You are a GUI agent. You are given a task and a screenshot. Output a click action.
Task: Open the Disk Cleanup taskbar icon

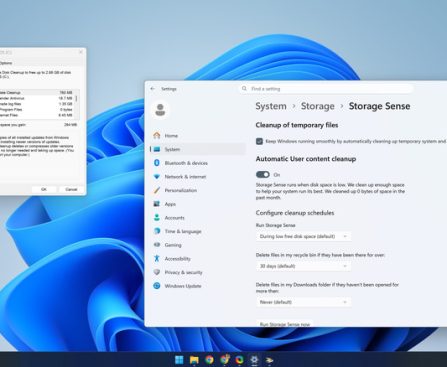pyautogui.click(x=269, y=360)
